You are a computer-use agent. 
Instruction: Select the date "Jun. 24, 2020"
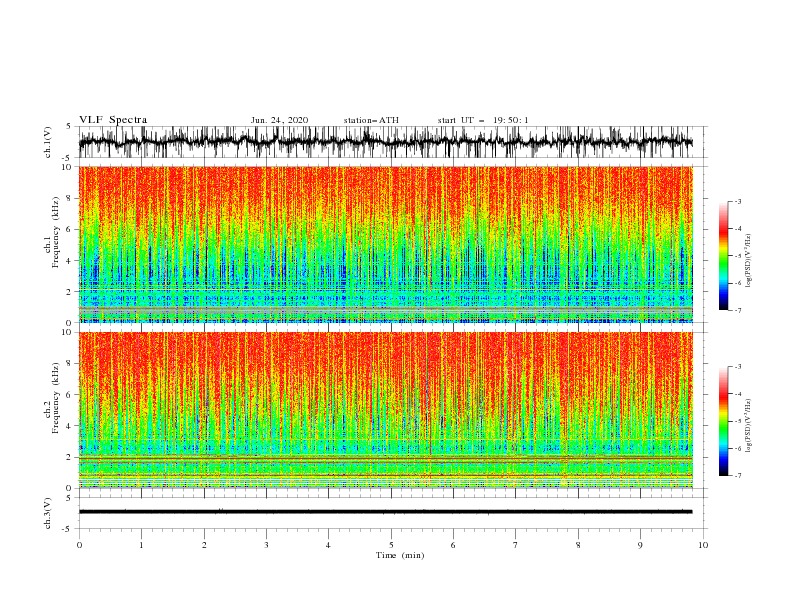pyautogui.click(x=279, y=120)
